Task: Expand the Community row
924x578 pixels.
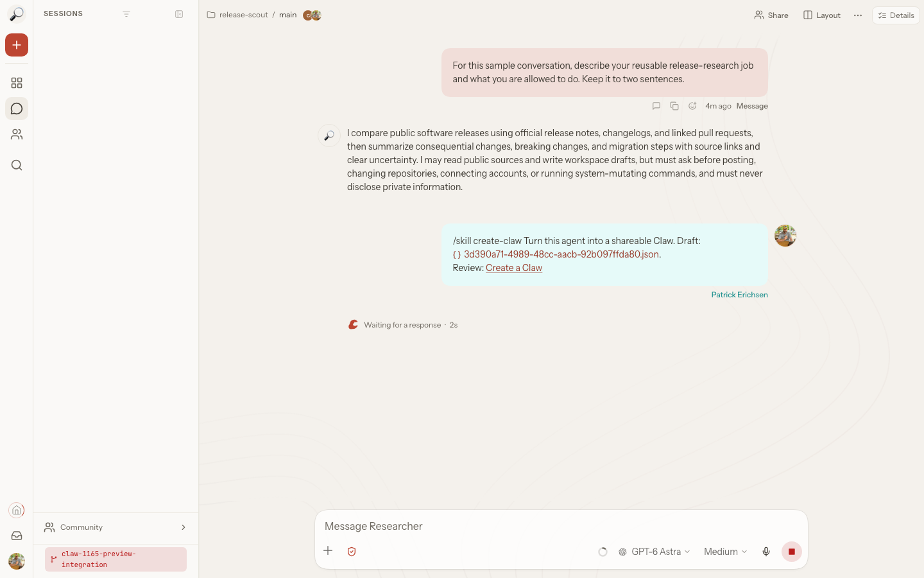Action: tap(116, 527)
